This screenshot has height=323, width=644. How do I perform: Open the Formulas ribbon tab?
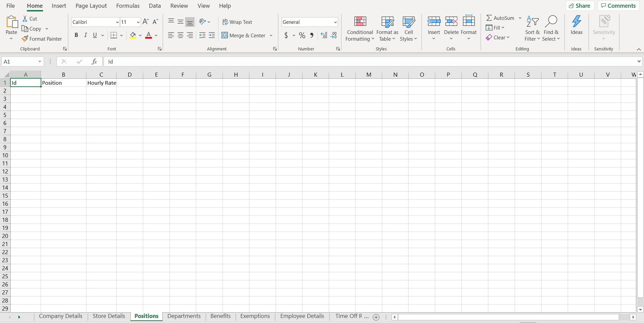coord(128,6)
